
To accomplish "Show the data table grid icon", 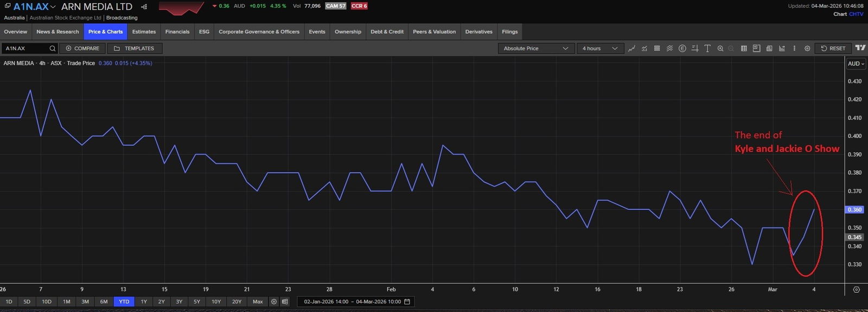I will (744, 48).
